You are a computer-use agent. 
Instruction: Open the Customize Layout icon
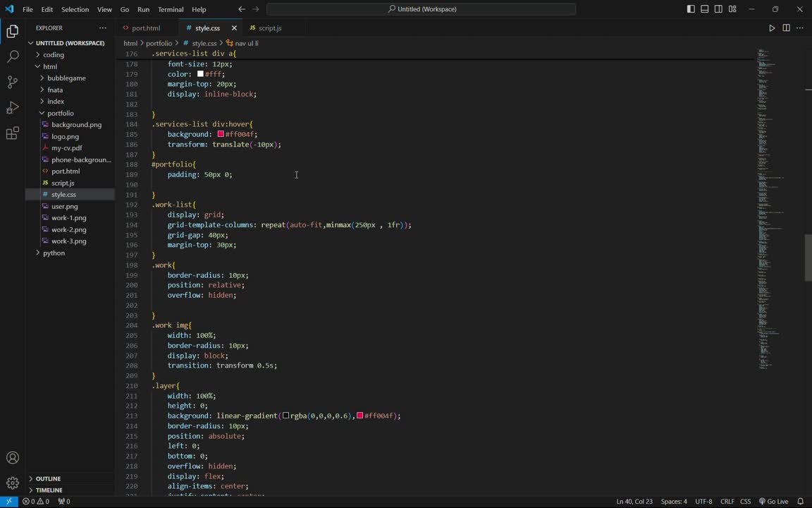point(732,8)
